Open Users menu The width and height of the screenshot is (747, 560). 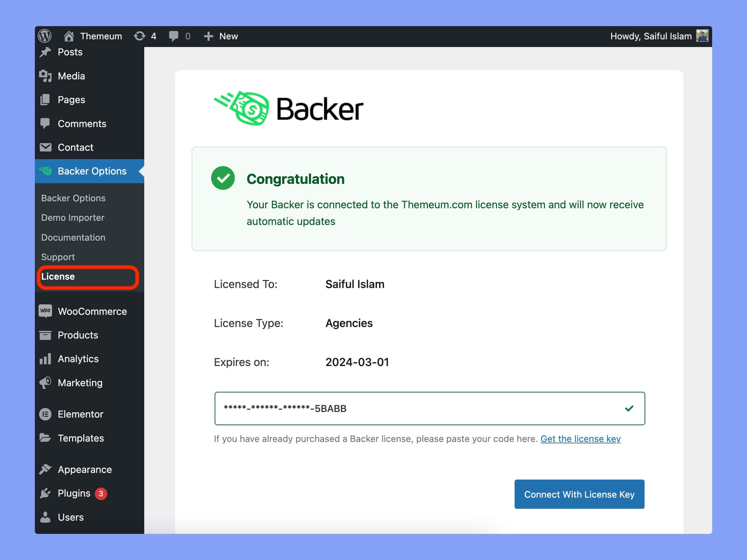point(90,517)
